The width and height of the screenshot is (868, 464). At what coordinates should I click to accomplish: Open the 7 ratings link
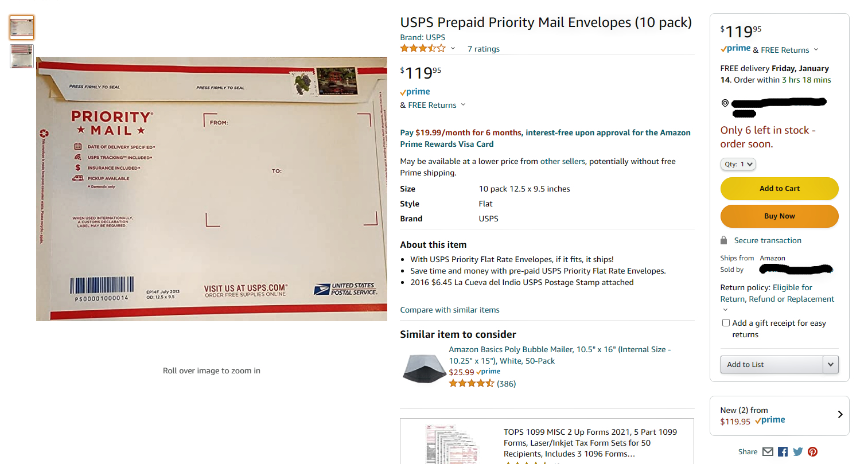[483, 49]
